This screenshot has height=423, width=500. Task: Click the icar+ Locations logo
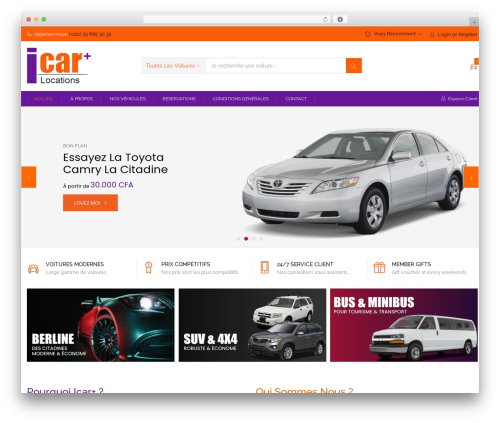coord(59,65)
